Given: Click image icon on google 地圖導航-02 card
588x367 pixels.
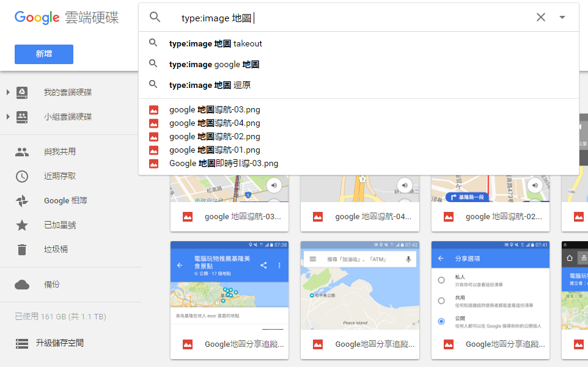Looking at the screenshot, I should click(449, 217).
